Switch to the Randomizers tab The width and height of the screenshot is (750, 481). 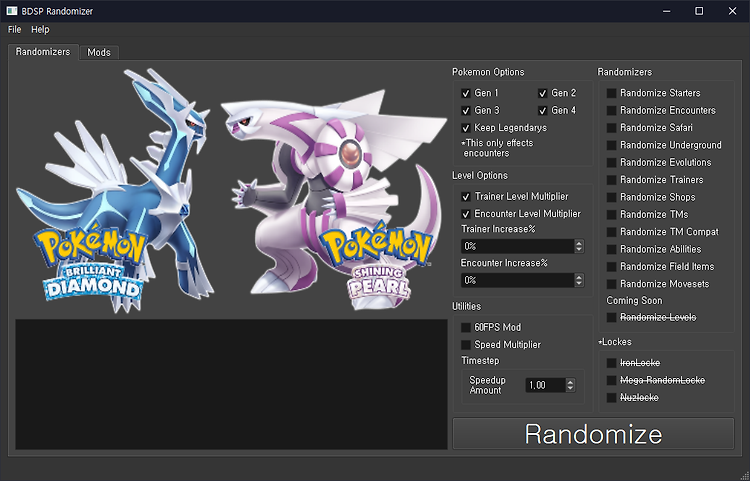pos(43,52)
